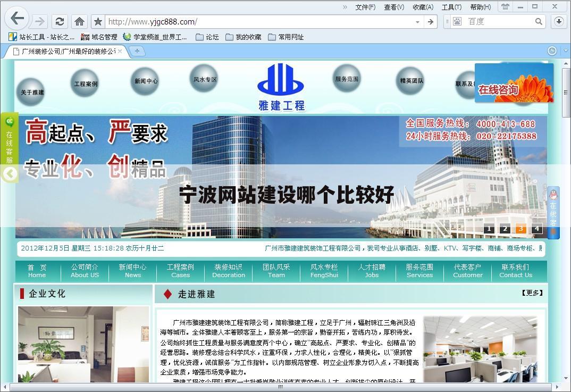Select banner slide indicator 2
571x392 pixels.
click(x=504, y=229)
